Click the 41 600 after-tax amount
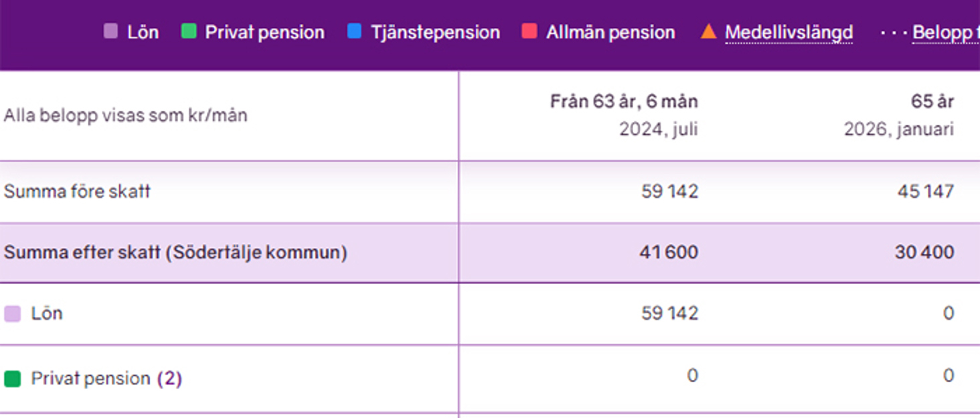The width and height of the screenshot is (980, 418). pyautogui.click(x=669, y=253)
